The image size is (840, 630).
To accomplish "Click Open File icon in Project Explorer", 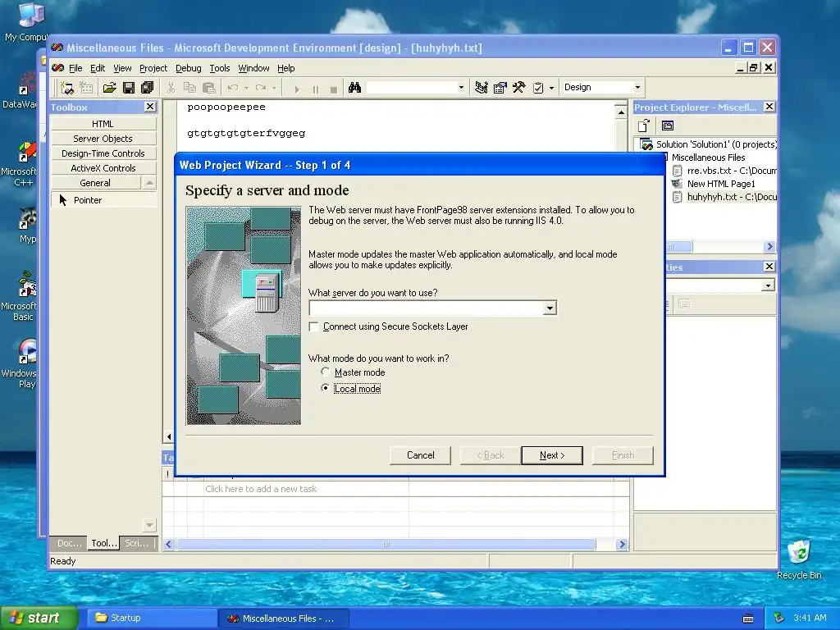I will 643,126.
